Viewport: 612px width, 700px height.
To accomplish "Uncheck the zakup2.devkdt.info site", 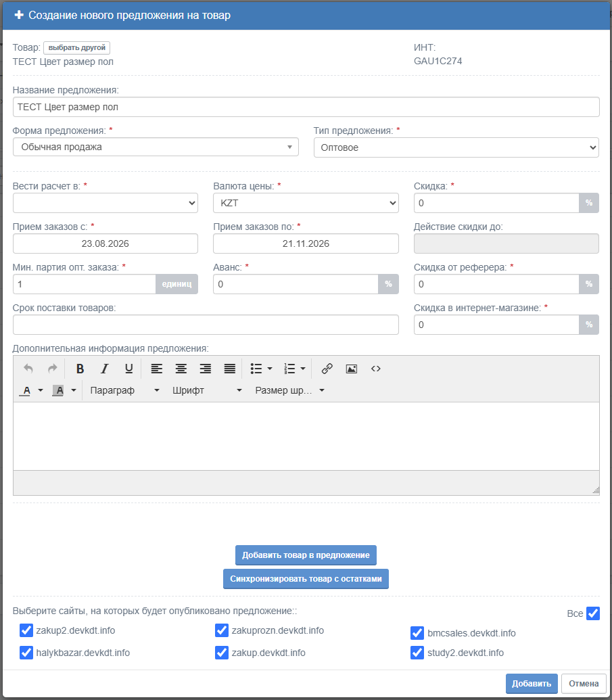I will coord(26,630).
